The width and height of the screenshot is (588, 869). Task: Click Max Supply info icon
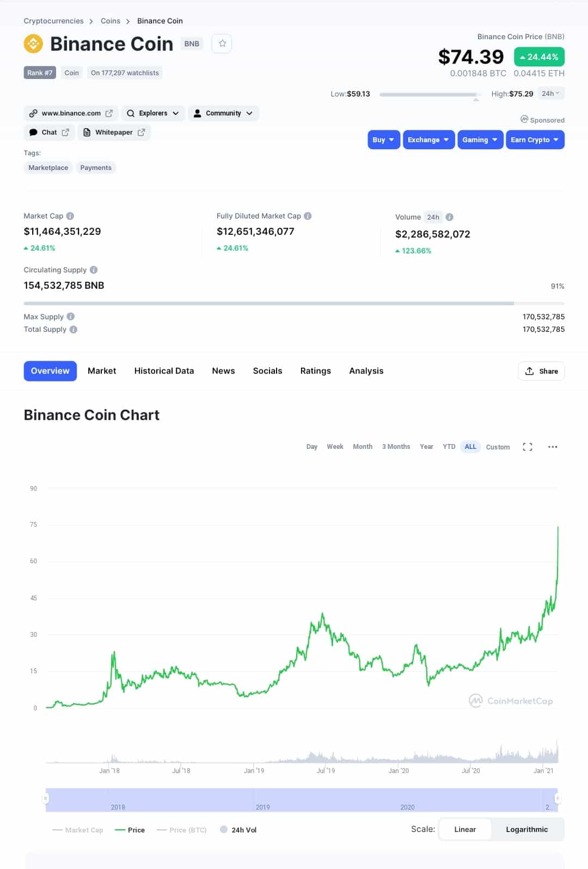(71, 317)
